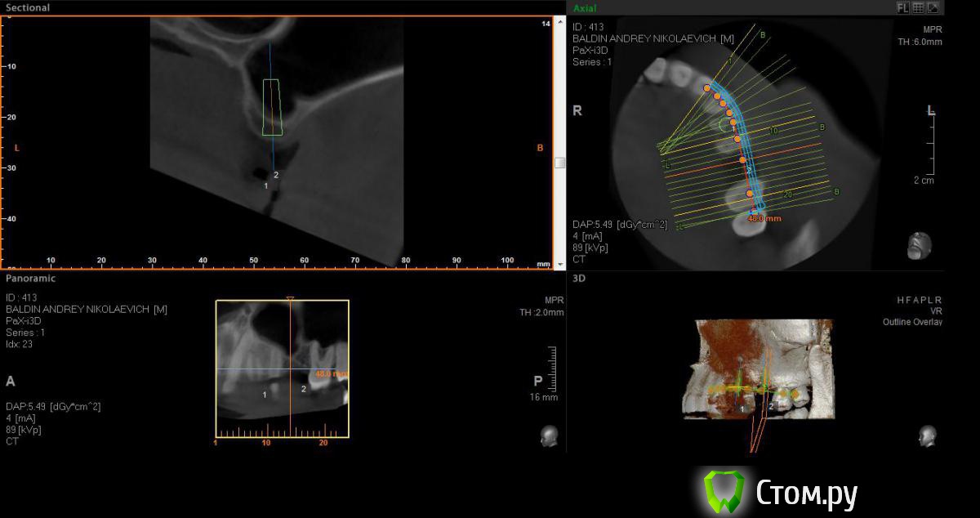Click the Стом.ру logo

point(780,493)
